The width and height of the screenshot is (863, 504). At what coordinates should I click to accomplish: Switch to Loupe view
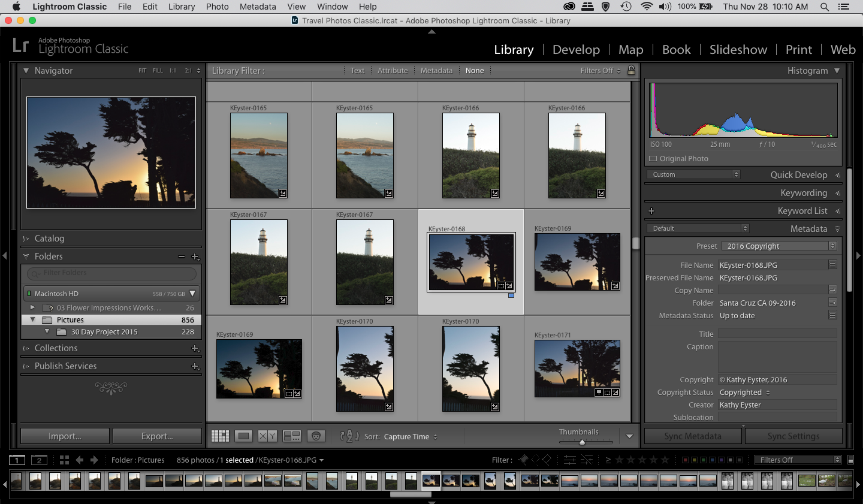pyautogui.click(x=243, y=436)
